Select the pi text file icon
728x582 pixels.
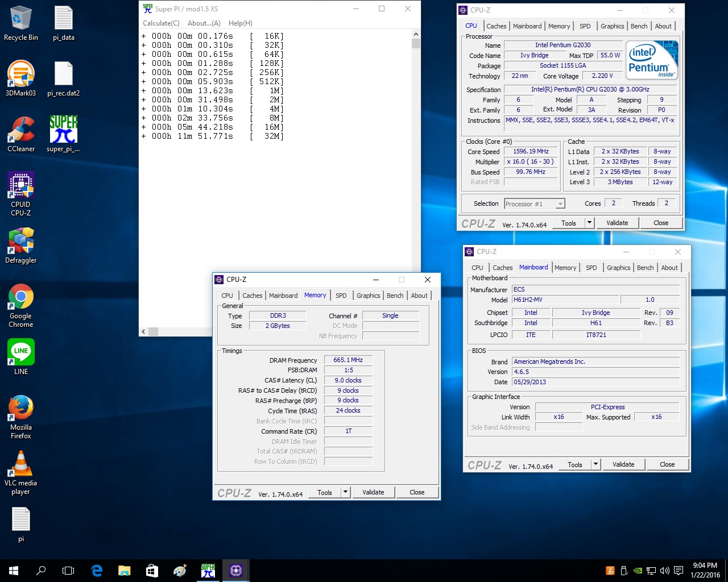tap(20, 524)
